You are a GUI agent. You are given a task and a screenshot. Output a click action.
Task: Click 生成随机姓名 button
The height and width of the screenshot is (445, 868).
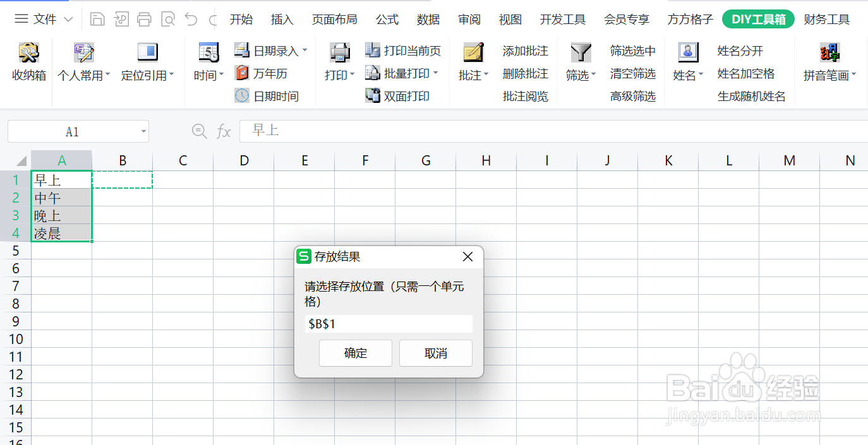click(x=752, y=96)
